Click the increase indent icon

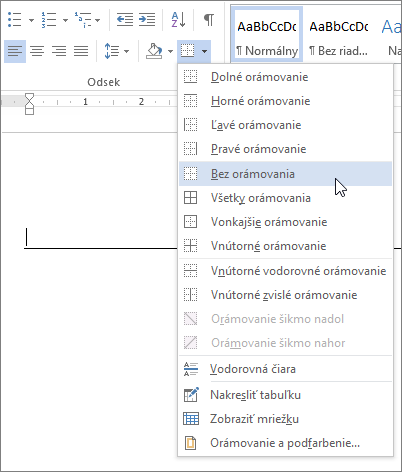[x=147, y=19]
